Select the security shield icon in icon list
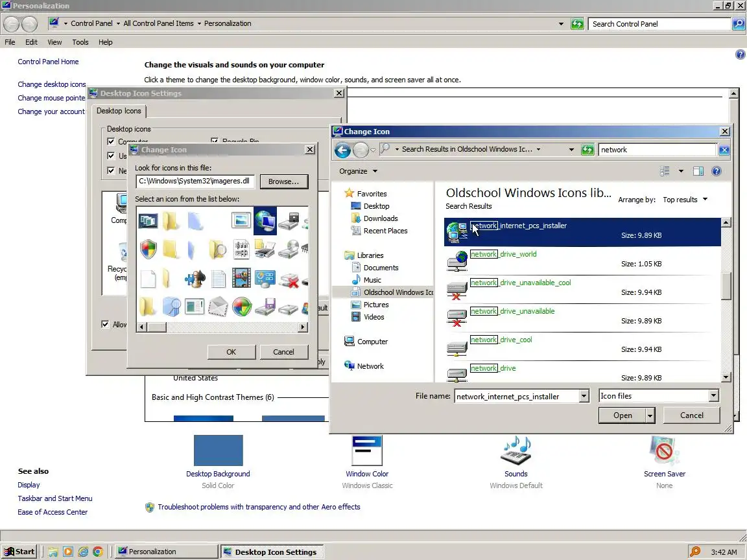 coord(148,250)
